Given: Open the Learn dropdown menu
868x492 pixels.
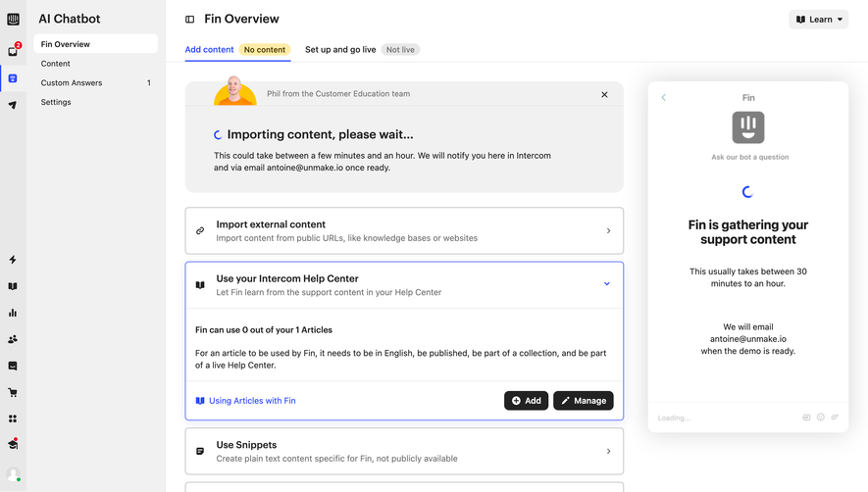Looking at the screenshot, I should point(818,20).
